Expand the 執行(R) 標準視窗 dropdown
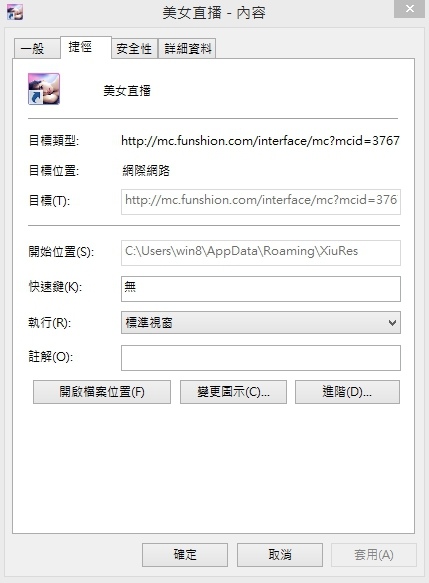This screenshot has width=429, height=583. click(x=261, y=322)
